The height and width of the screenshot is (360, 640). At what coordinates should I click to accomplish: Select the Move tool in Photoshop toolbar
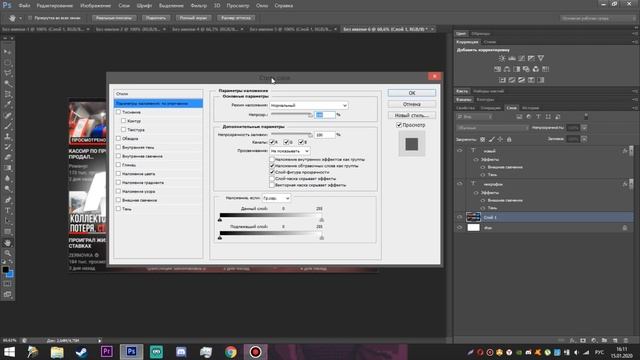tap(7, 52)
